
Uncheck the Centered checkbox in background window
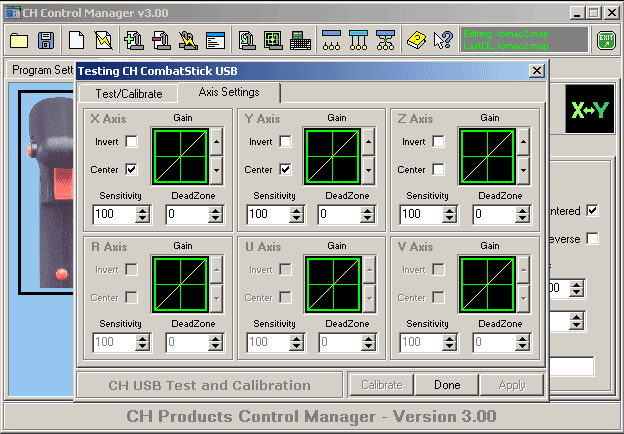click(x=592, y=210)
